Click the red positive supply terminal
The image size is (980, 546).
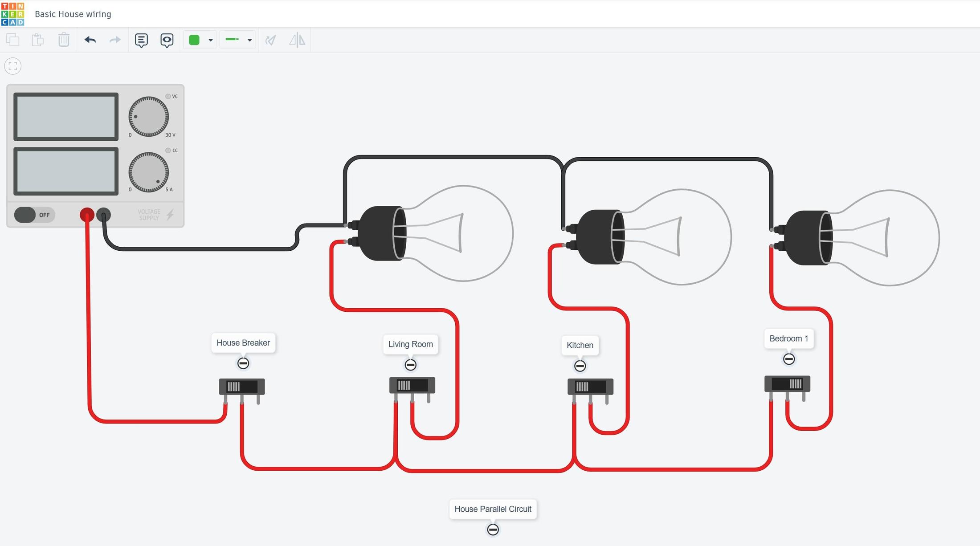coord(87,215)
